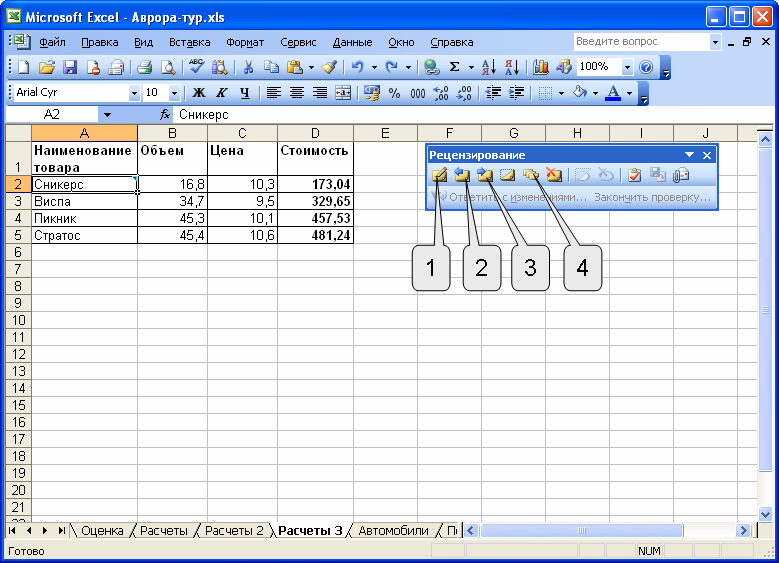Expand the AutoSum functions arrow
The height and width of the screenshot is (563, 779).
coord(470,67)
